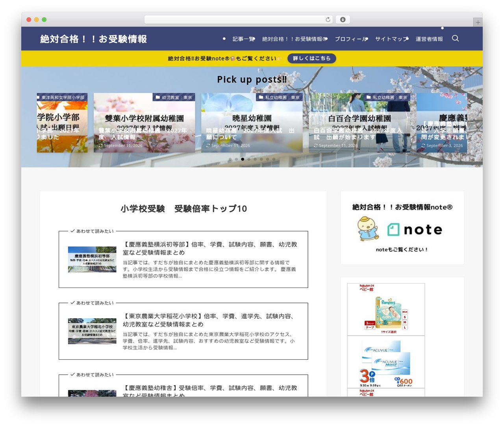Click the site title 絶対合格！！お受験情報
This screenshot has height=427, width=504.
tap(94, 39)
